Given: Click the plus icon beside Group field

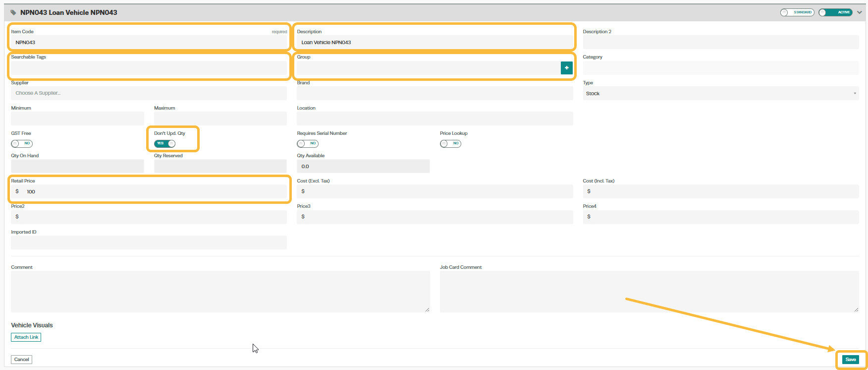Looking at the screenshot, I should click(x=566, y=68).
